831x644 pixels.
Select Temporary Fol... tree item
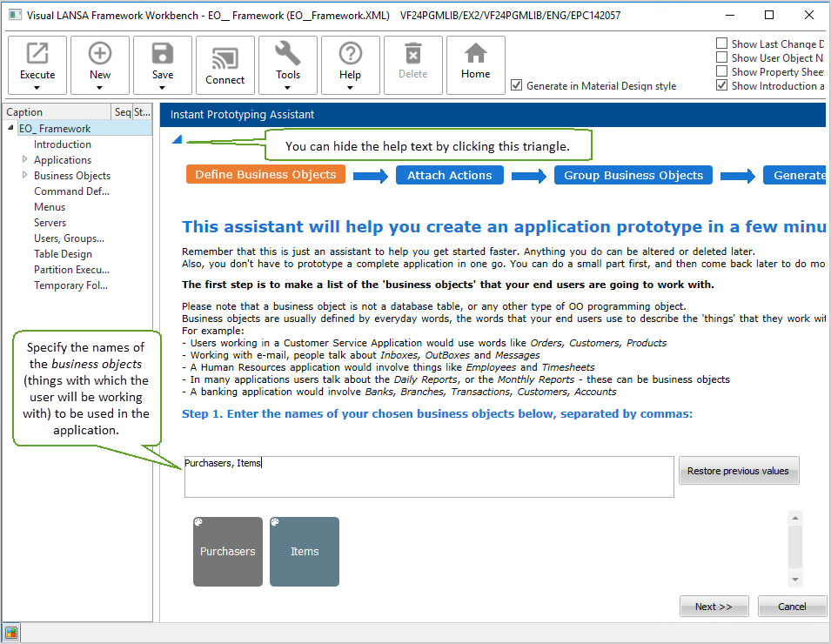coord(71,285)
